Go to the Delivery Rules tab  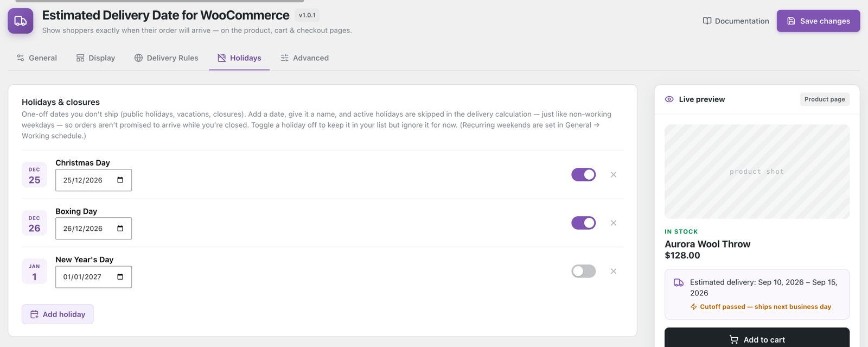[x=166, y=58]
